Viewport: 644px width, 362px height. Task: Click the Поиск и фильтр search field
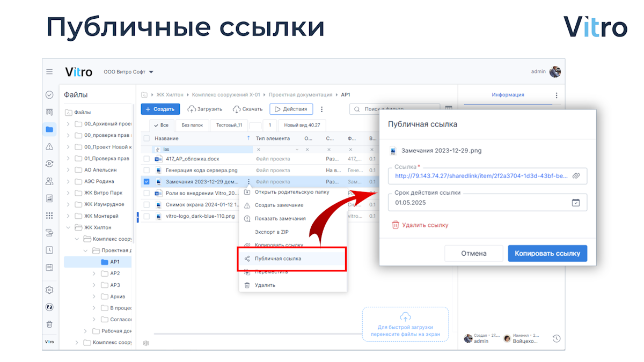pos(394,109)
